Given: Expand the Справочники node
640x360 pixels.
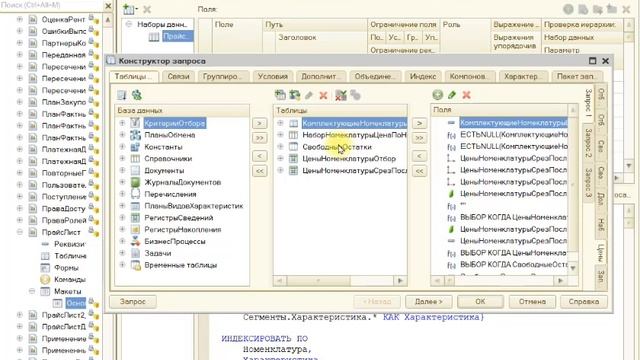Looking at the screenshot, I should [122, 158].
